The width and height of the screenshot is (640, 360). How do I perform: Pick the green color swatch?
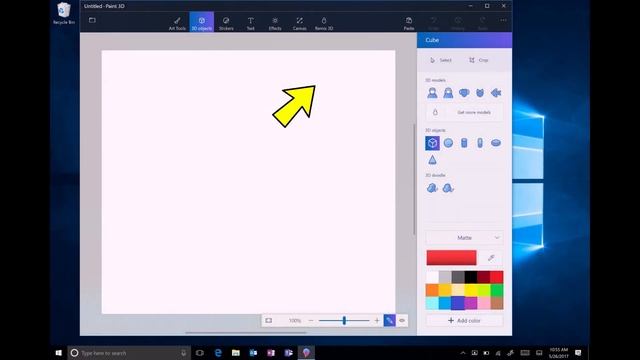pyautogui.click(x=497, y=290)
